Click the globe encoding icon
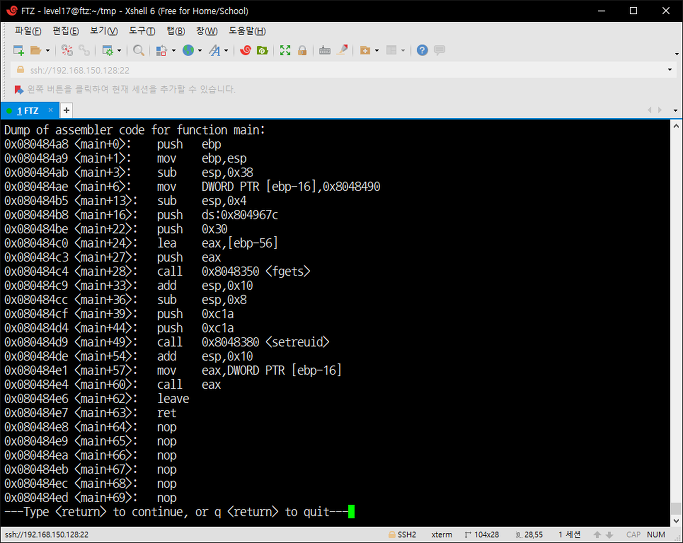The image size is (683, 543). pos(188,51)
